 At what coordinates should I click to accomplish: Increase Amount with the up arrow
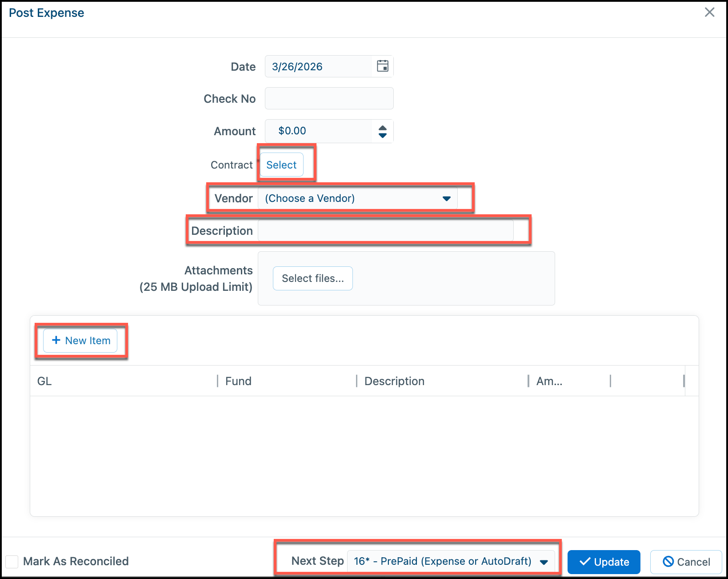383,128
